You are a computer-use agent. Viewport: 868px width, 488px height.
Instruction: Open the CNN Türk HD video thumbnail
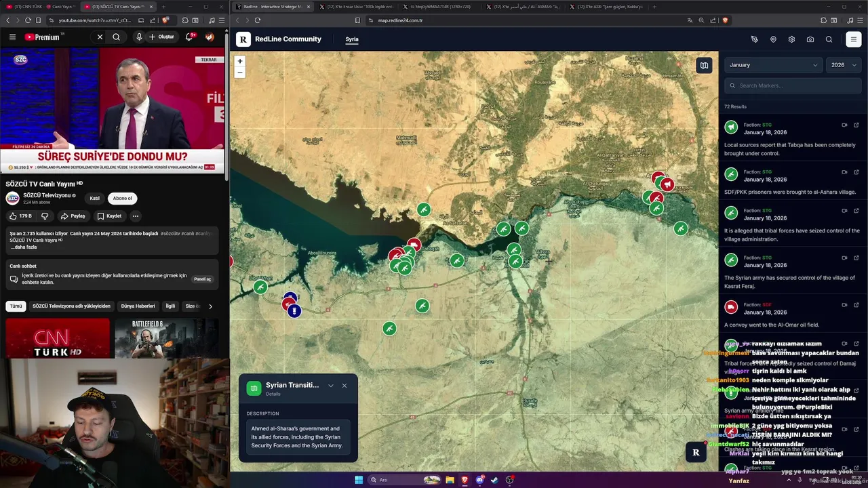click(58, 338)
